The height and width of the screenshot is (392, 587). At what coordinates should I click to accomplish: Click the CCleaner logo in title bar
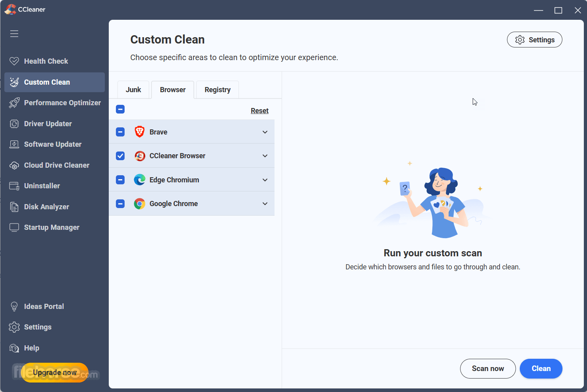click(x=10, y=9)
